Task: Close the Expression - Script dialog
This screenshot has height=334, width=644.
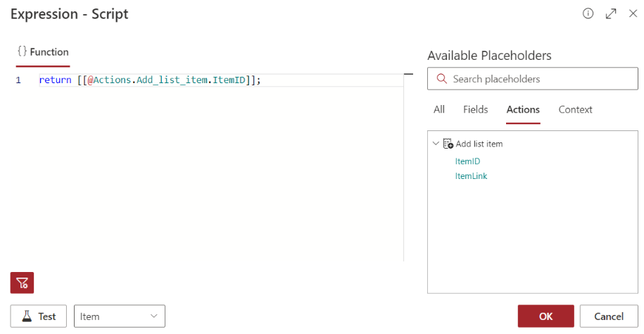Action: coord(633,13)
